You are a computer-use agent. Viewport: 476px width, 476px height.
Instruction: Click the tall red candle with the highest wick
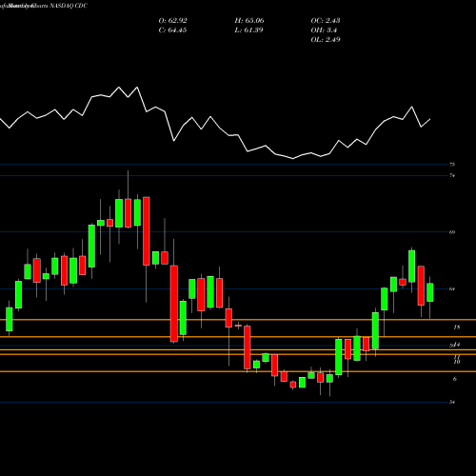tap(129, 213)
